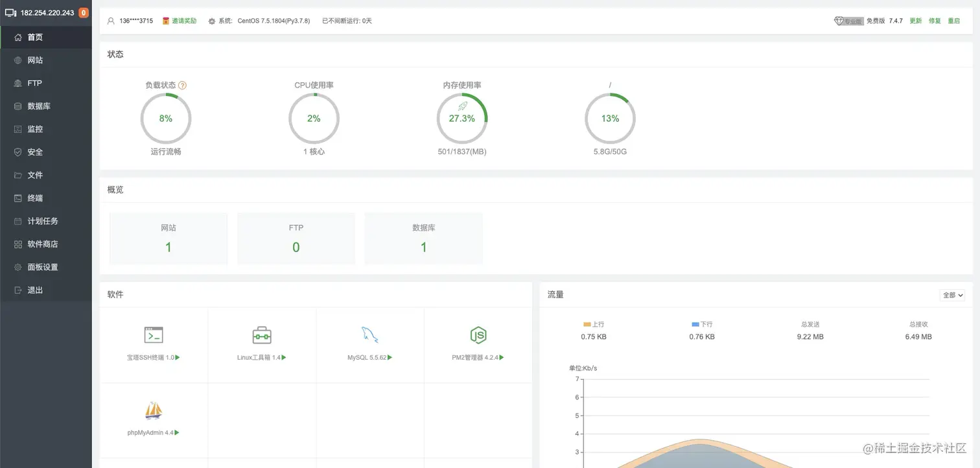Click the 负载状态 8% gauge
This screenshot has height=468, width=980.
(x=166, y=118)
